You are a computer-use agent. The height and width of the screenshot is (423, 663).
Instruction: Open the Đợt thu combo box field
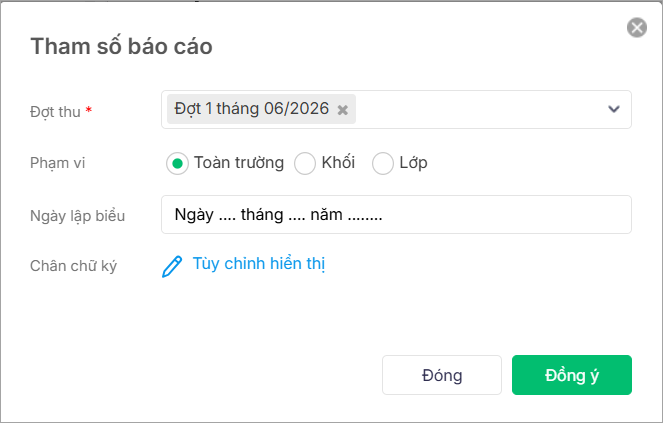click(x=396, y=110)
